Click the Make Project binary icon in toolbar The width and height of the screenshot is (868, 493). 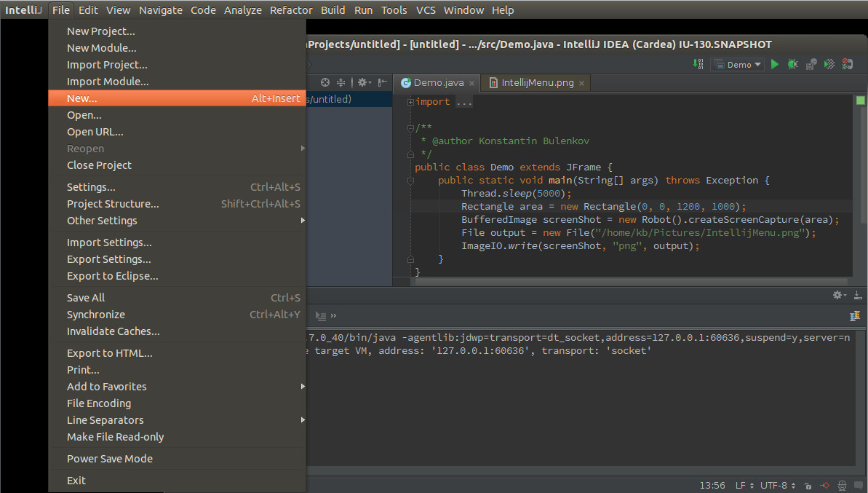tap(699, 65)
